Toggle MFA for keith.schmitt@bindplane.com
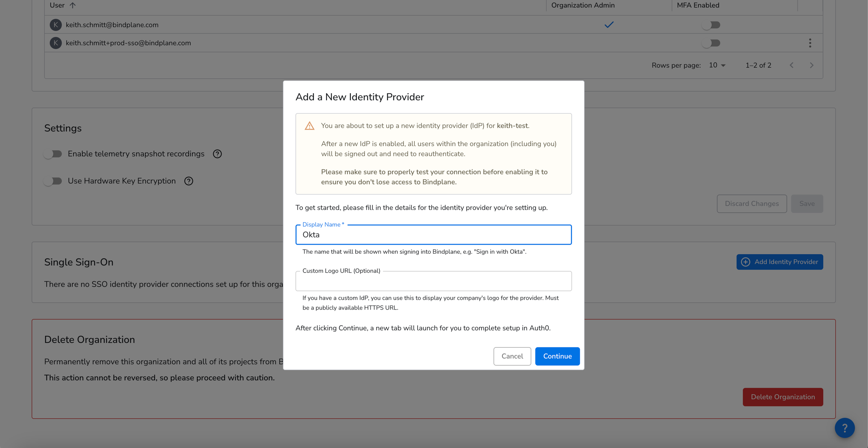This screenshot has width=868, height=448. coord(711,25)
